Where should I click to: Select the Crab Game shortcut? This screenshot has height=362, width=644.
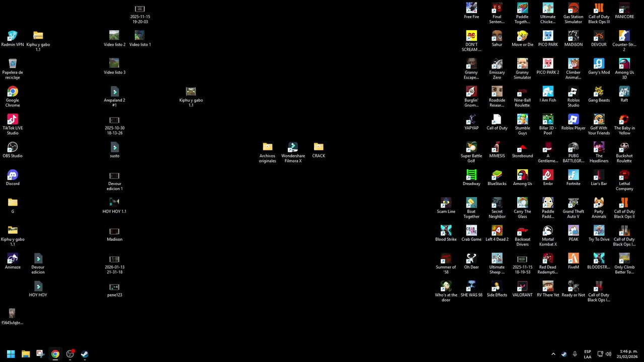[x=471, y=233]
